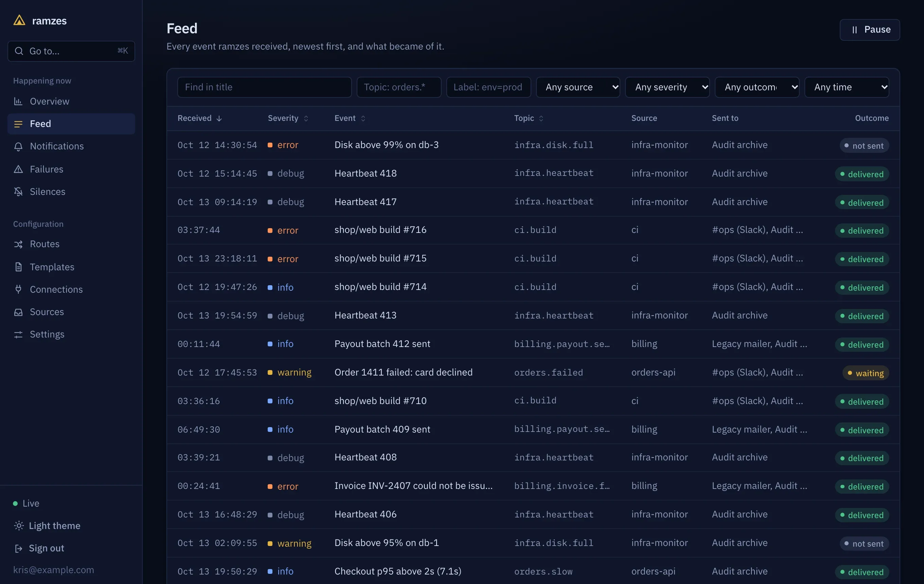924x584 pixels.
Task: Sort by the Severity column header
Action: (x=288, y=118)
